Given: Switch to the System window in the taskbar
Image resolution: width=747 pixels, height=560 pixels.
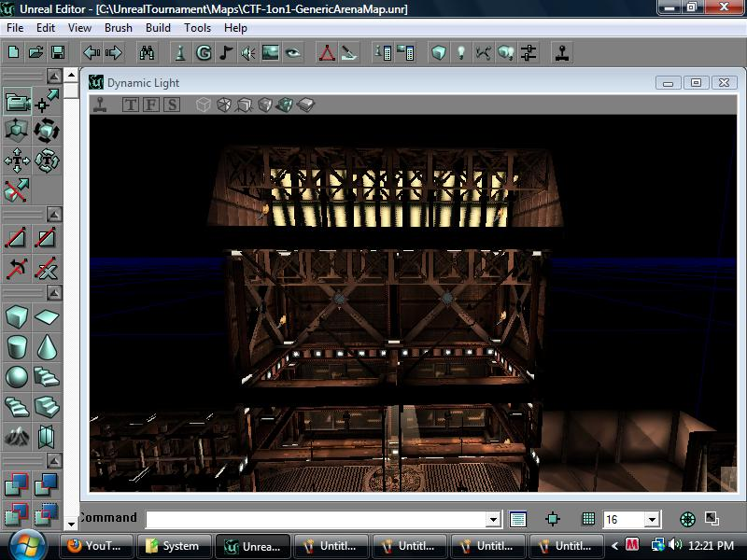Looking at the screenshot, I should coord(175,546).
